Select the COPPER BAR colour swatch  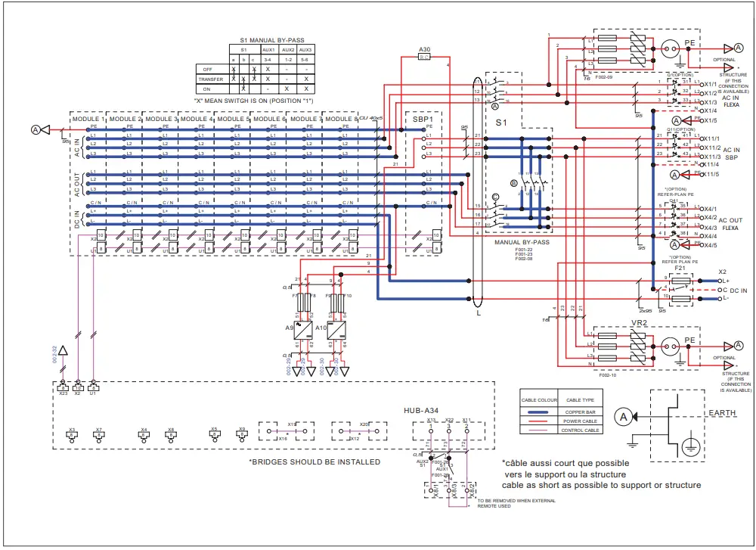pos(538,412)
